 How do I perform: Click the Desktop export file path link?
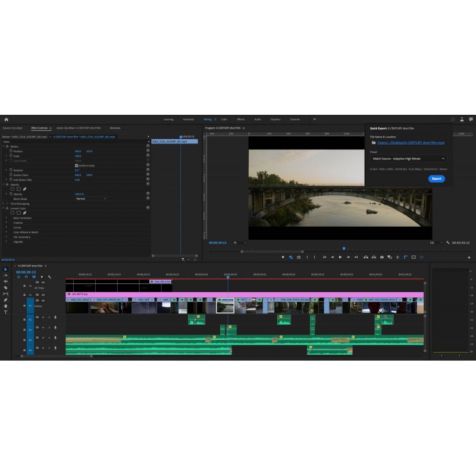[412, 143]
